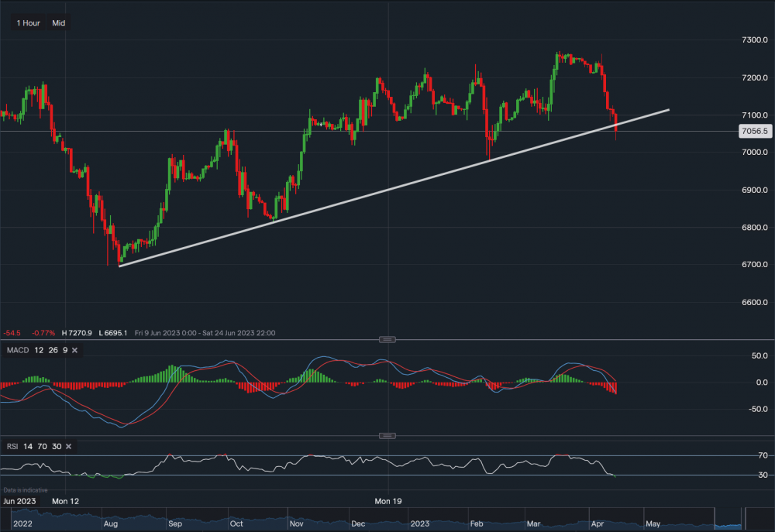Open the Mid price type dropdown
The width and height of the screenshot is (775, 532).
click(x=59, y=23)
